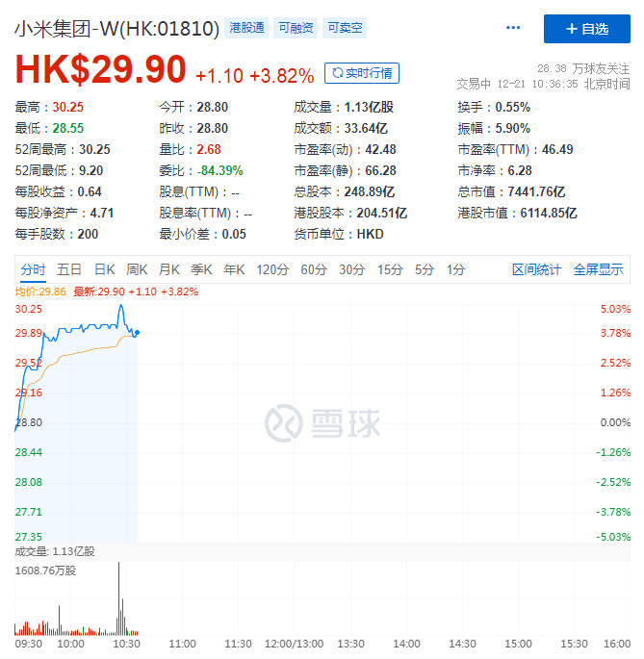The image size is (644, 659).
Task: Click the 港股市值 value 6114.85亿
Action: (549, 213)
